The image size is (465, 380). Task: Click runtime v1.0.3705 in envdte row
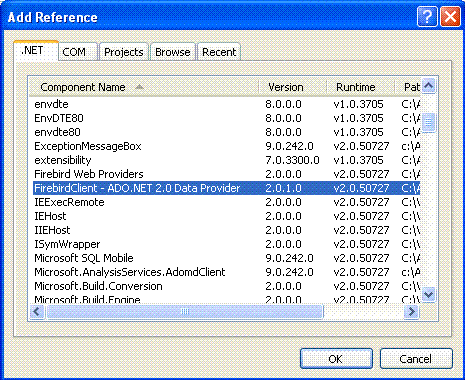click(x=358, y=104)
